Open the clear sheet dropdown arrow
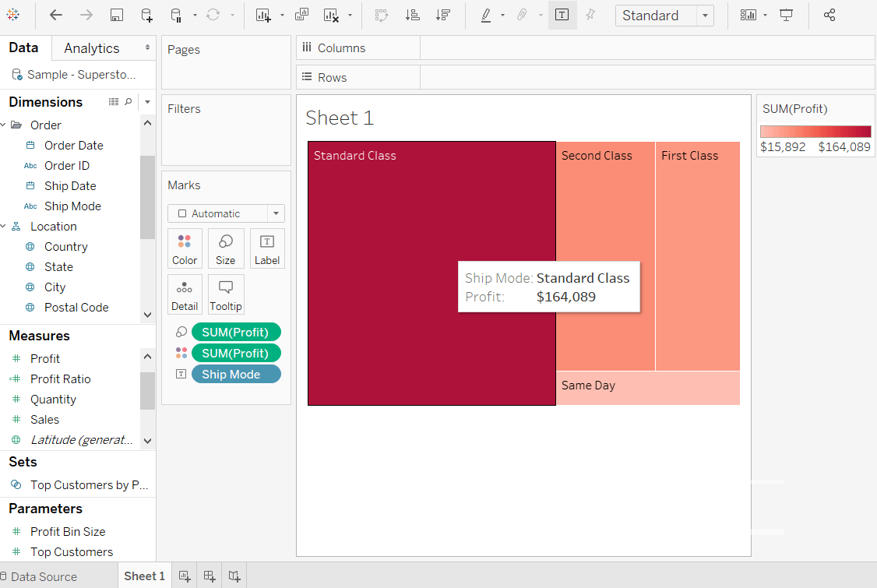877x588 pixels. tap(350, 16)
